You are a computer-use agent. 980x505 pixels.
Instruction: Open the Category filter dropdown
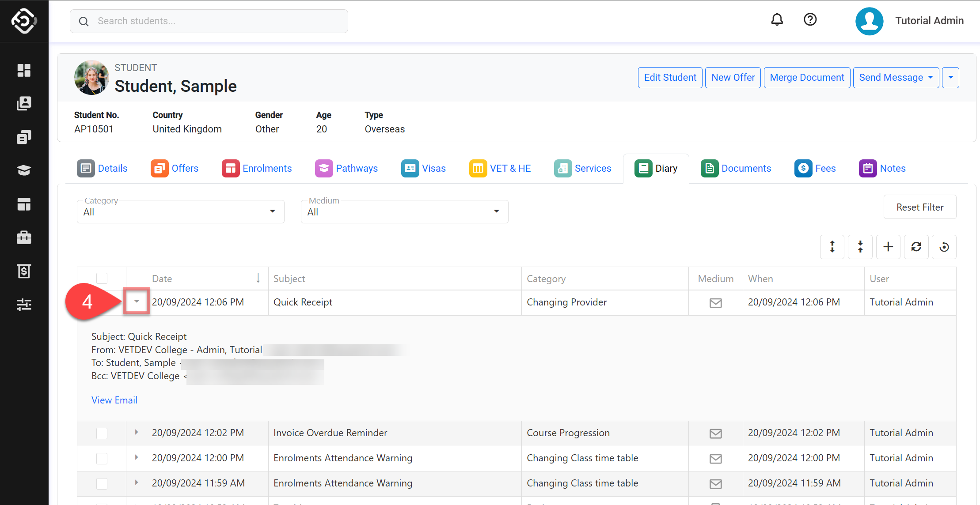180,212
